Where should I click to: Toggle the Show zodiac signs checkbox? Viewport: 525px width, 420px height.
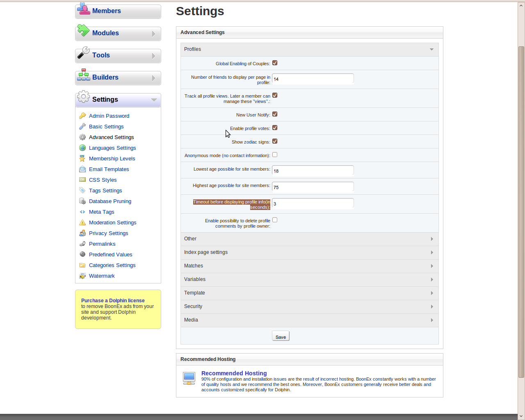pyautogui.click(x=275, y=142)
